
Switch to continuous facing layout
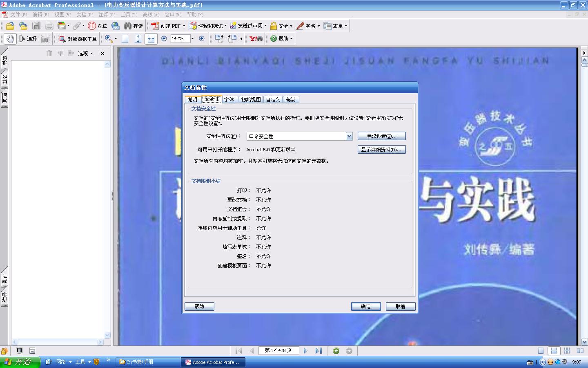(567, 351)
